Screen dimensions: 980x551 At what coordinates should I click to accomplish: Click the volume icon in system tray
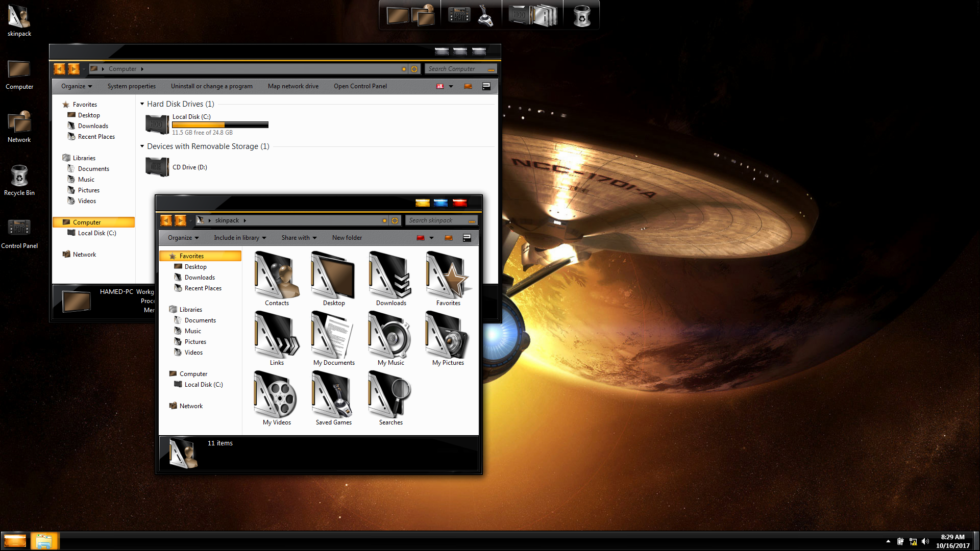tap(925, 541)
